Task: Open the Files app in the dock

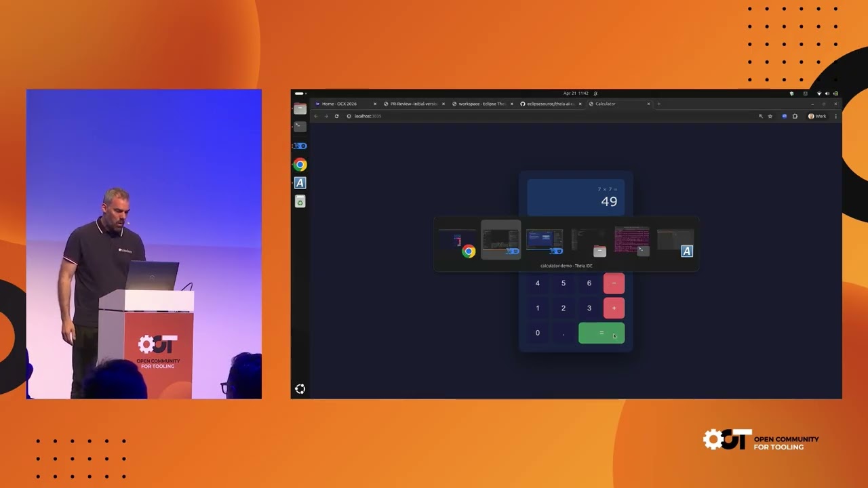Action: tap(300, 108)
